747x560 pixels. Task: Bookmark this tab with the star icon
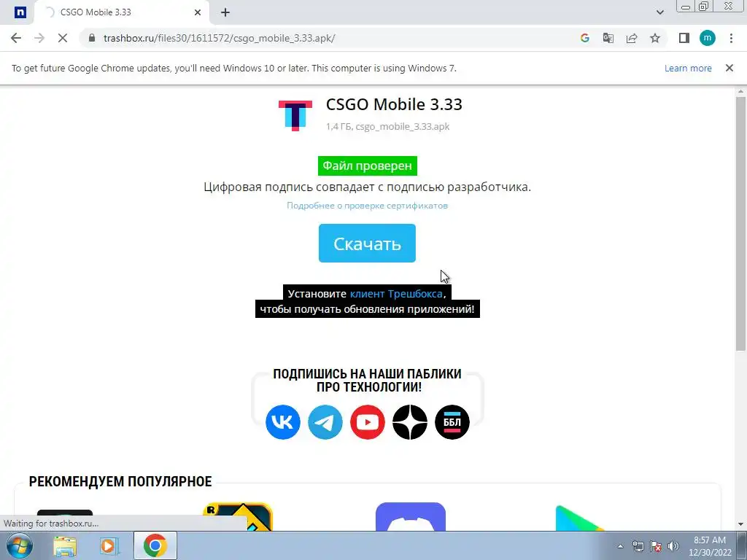[x=655, y=38]
